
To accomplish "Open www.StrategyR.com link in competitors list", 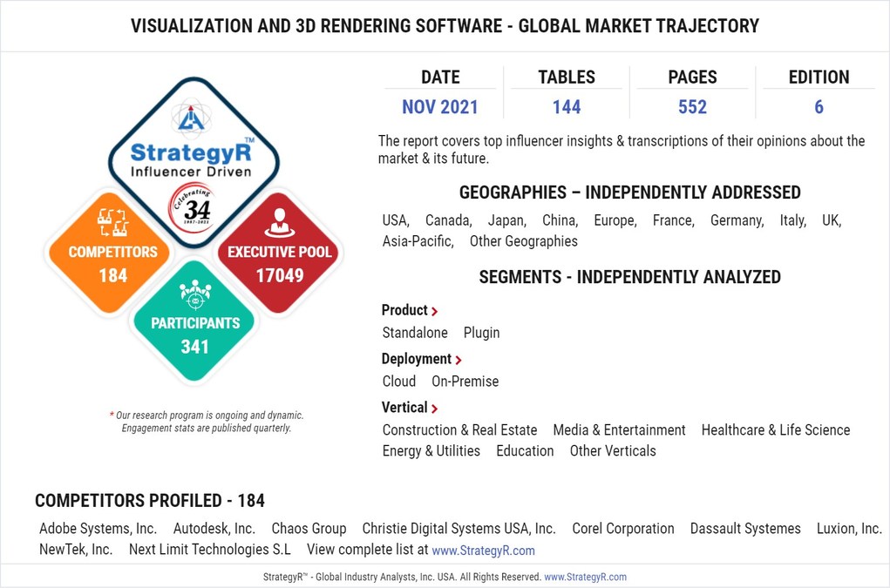I will point(483,551).
